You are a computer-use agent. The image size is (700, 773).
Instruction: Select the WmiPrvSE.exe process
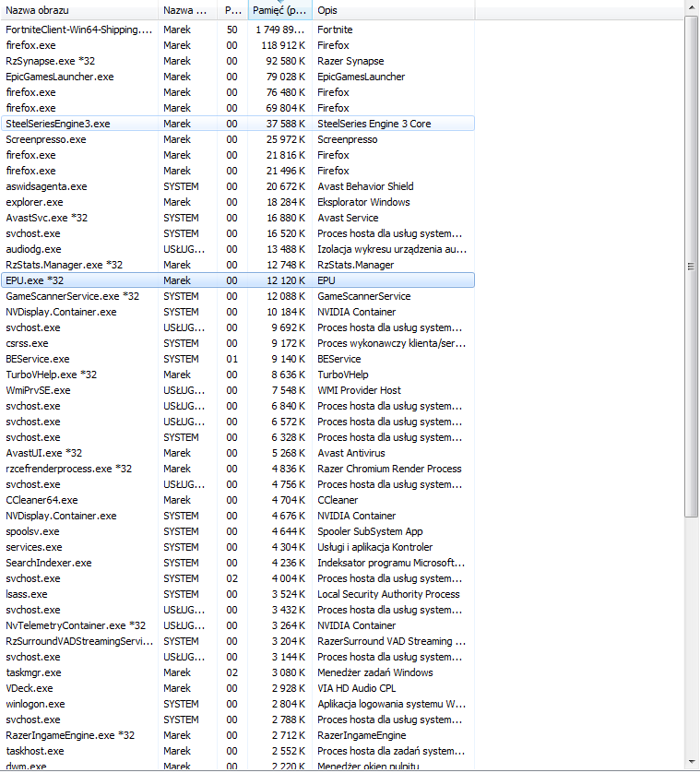point(238,390)
